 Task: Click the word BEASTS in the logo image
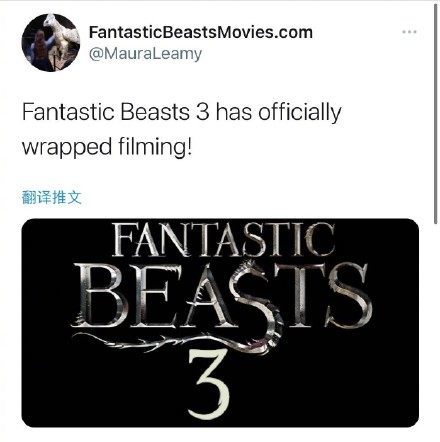click(222, 295)
